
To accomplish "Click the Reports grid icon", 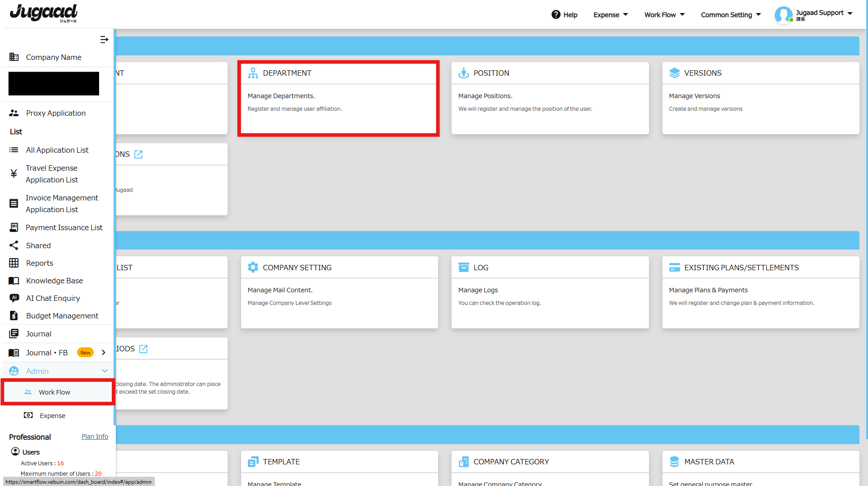I will point(14,263).
